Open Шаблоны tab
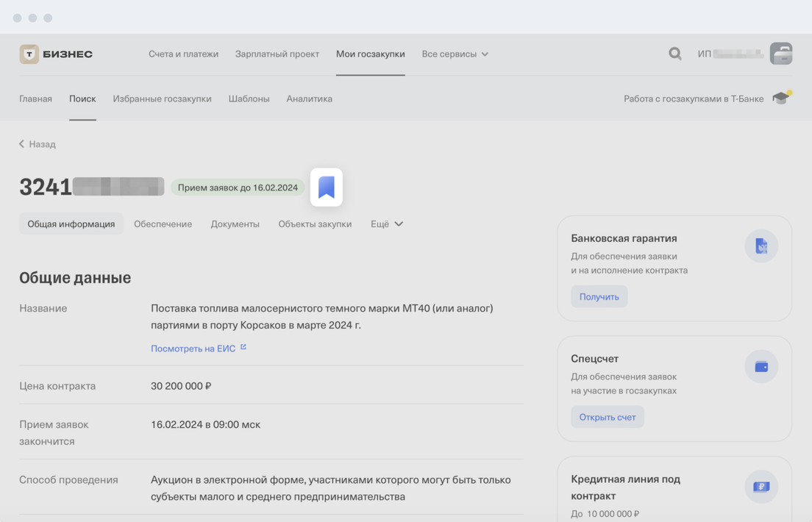The width and height of the screenshot is (812, 522). tap(249, 99)
